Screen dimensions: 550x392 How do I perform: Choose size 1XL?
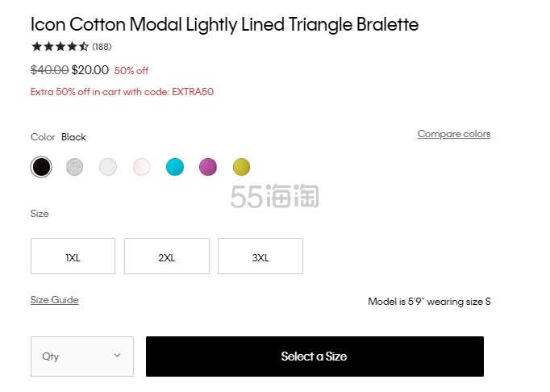click(73, 256)
